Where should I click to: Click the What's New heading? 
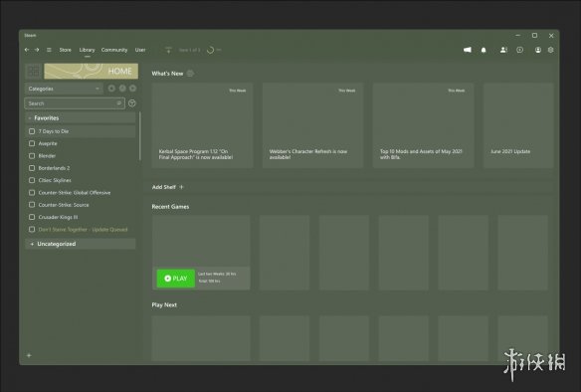click(x=167, y=74)
